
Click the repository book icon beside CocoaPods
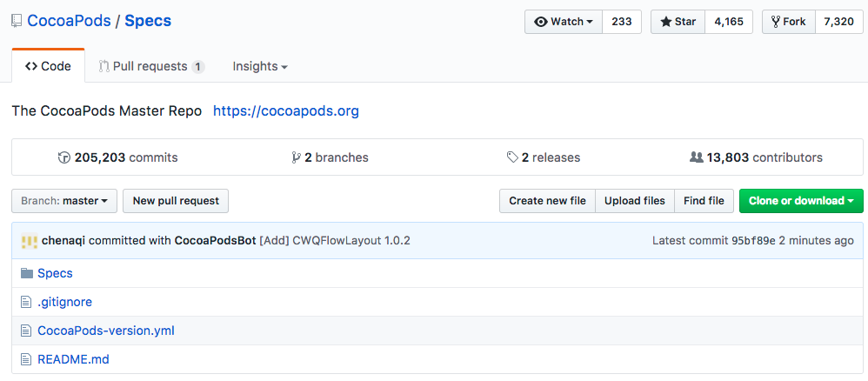pyautogui.click(x=17, y=21)
